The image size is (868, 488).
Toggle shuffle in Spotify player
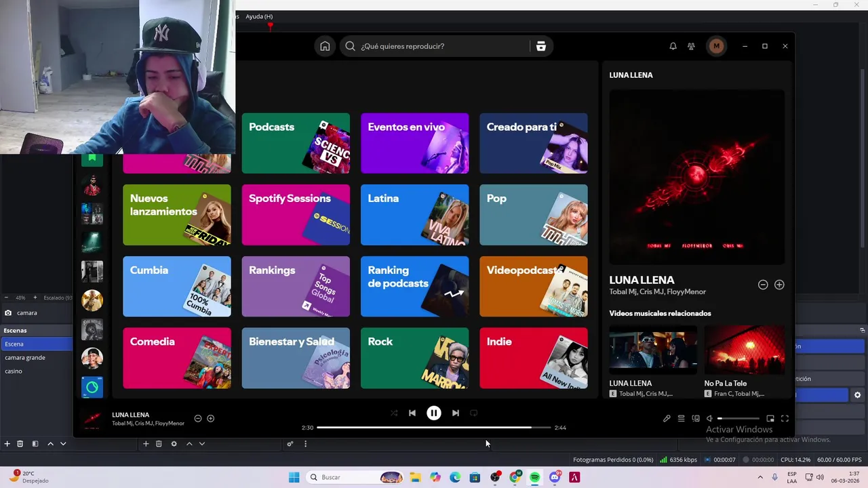394,413
